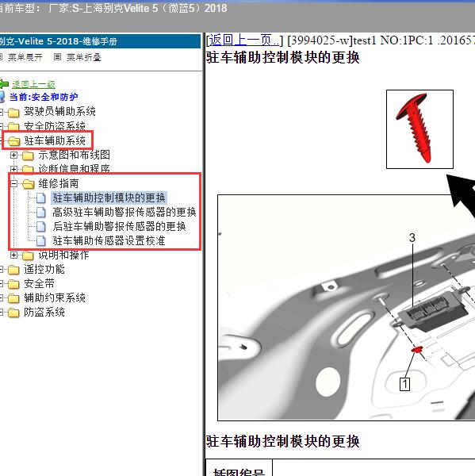Click the 驾驶员辅助系统 folder icon
The width and height of the screenshot is (475, 476).
[13, 112]
